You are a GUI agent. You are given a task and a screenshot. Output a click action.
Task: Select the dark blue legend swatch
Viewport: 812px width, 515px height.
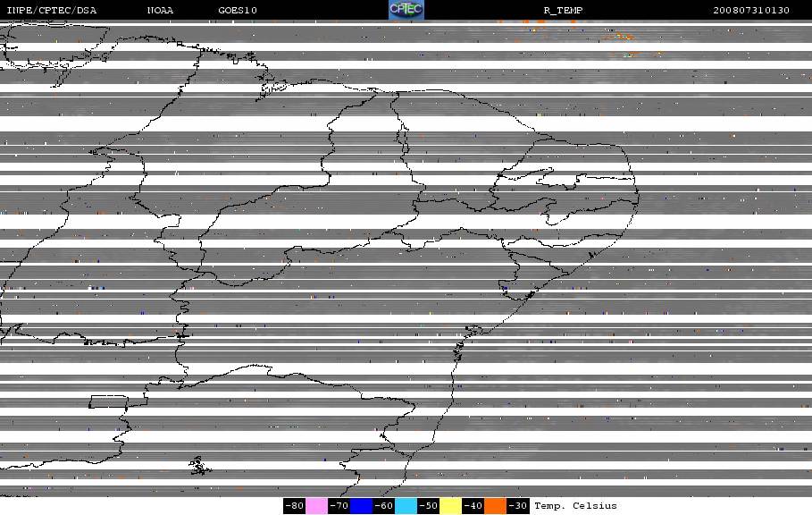(362, 506)
